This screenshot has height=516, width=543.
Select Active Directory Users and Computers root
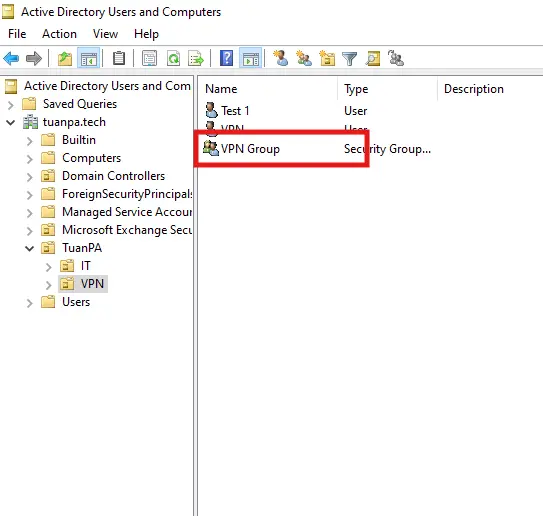[107, 86]
